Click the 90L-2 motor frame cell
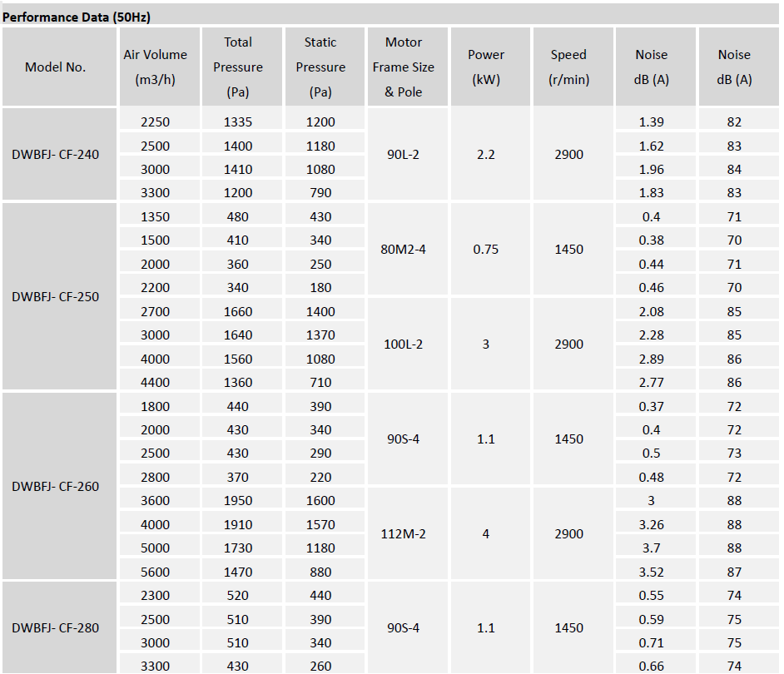Image resolution: width=784 pixels, height=674 pixels. point(404,155)
